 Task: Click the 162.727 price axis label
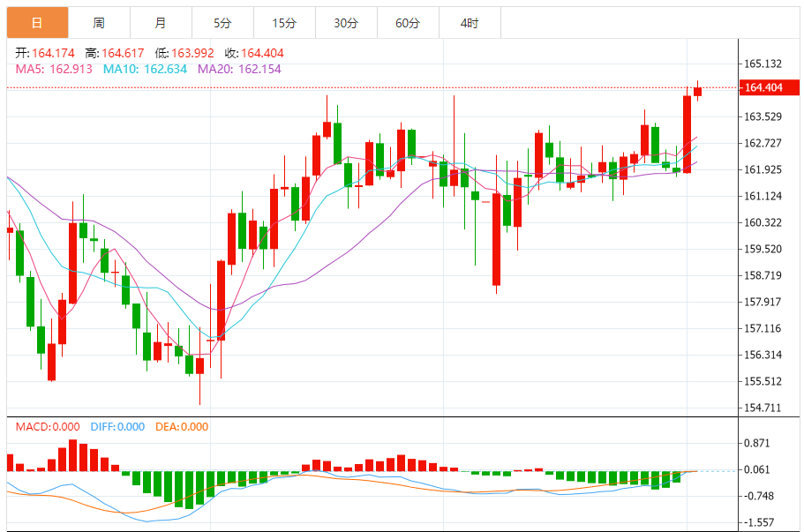tap(763, 143)
